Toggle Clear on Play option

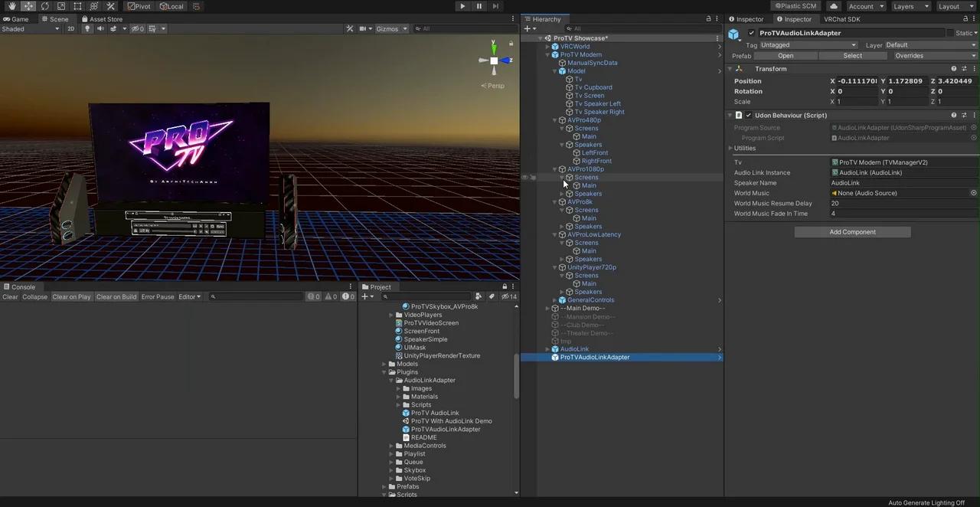point(71,297)
